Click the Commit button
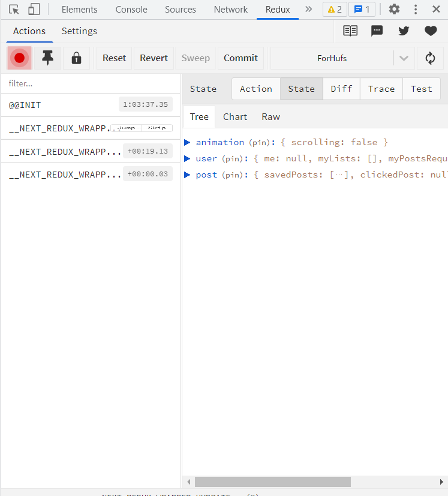 point(240,58)
